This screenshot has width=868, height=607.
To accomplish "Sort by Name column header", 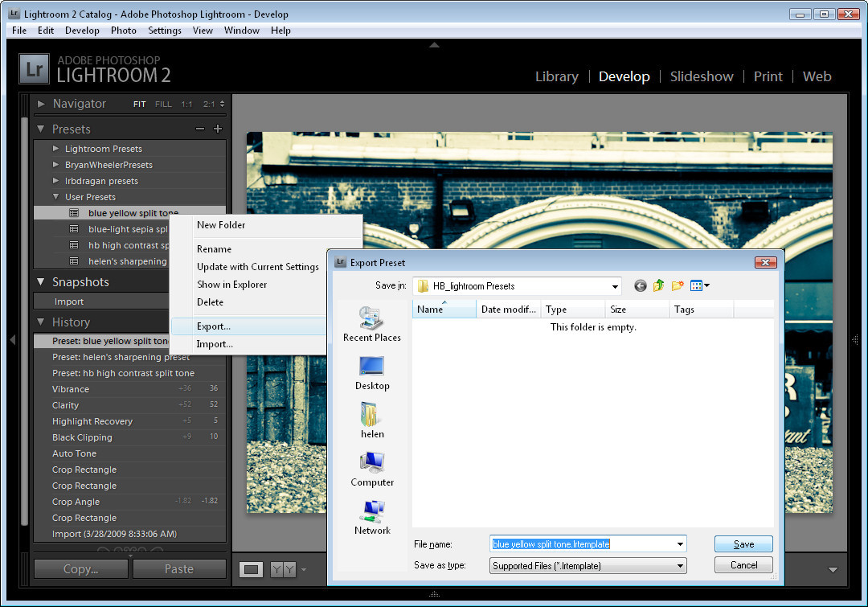I will click(444, 310).
